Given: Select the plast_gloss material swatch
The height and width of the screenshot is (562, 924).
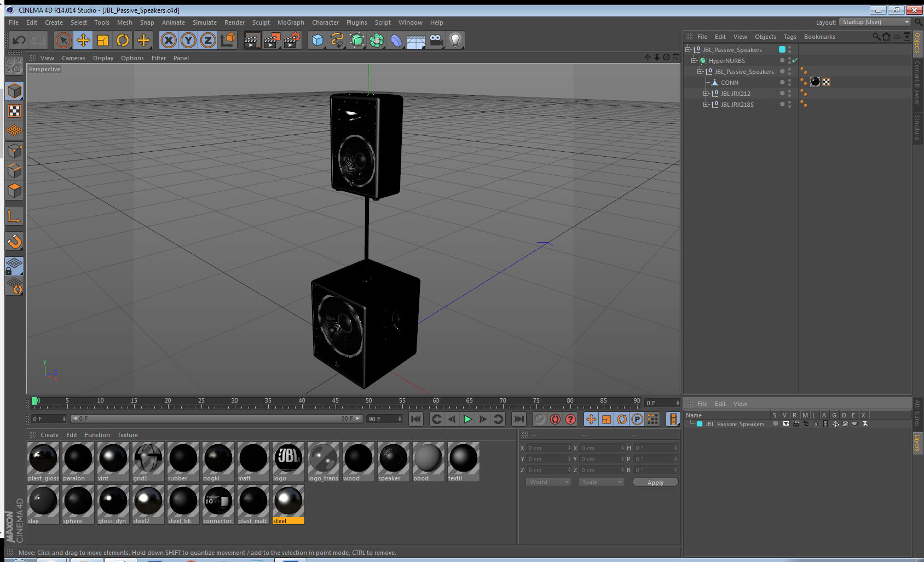Looking at the screenshot, I should coord(43,462).
